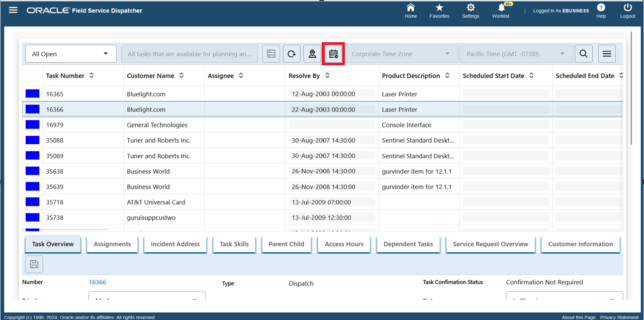Sort by Task Number column

[x=91, y=75]
